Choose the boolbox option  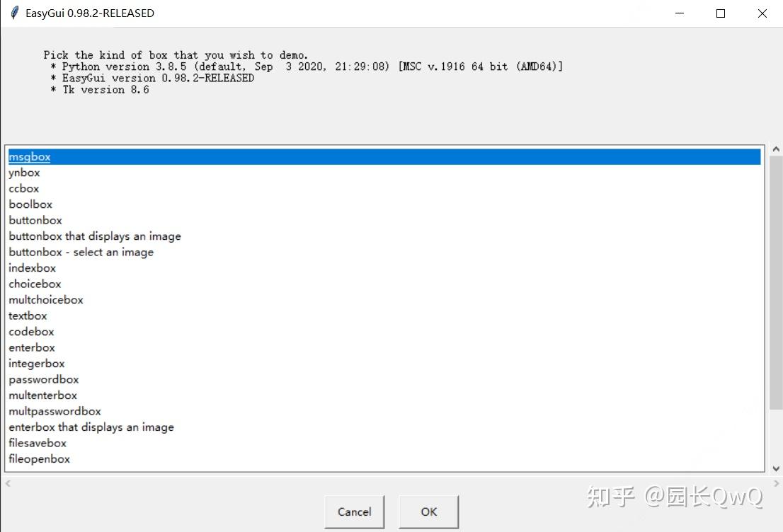[x=30, y=204]
